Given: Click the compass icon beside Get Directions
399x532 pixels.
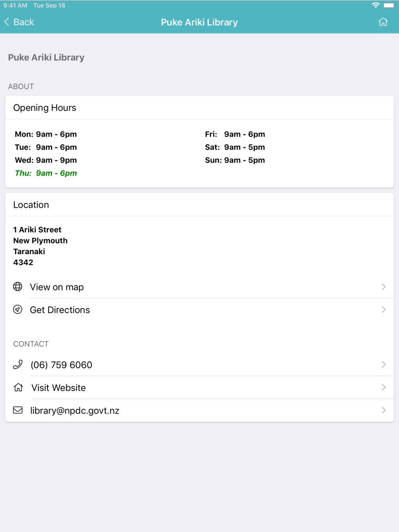Looking at the screenshot, I should point(18,309).
